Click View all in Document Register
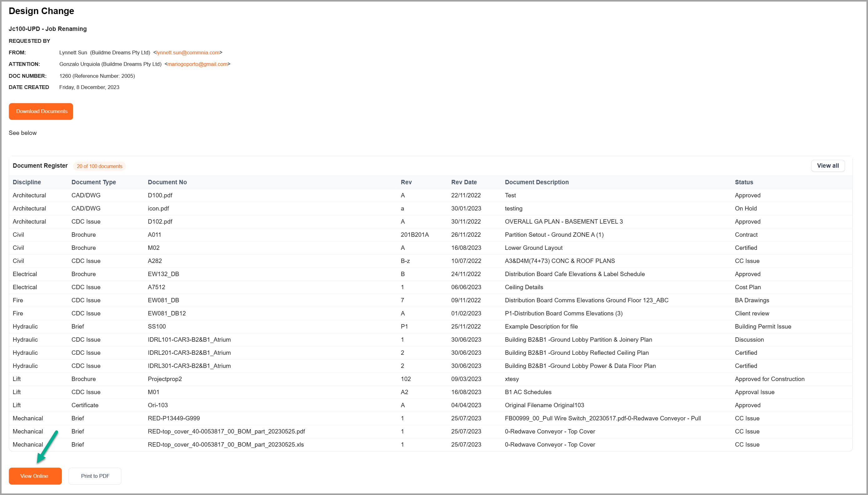Image resolution: width=868 pixels, height=495 pixels. point(828,166)
